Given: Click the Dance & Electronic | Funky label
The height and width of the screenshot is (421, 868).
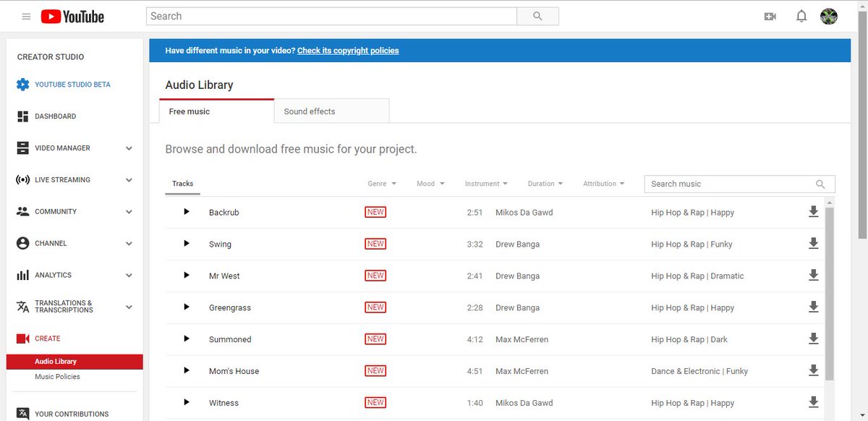Looking at the screenshot, I should (699, 371).
